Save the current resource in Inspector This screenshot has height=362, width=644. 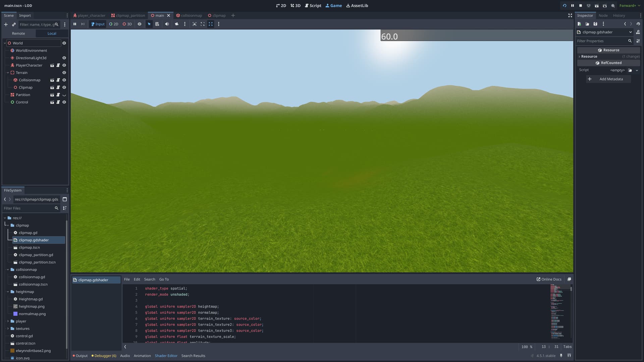pos(595,24)
